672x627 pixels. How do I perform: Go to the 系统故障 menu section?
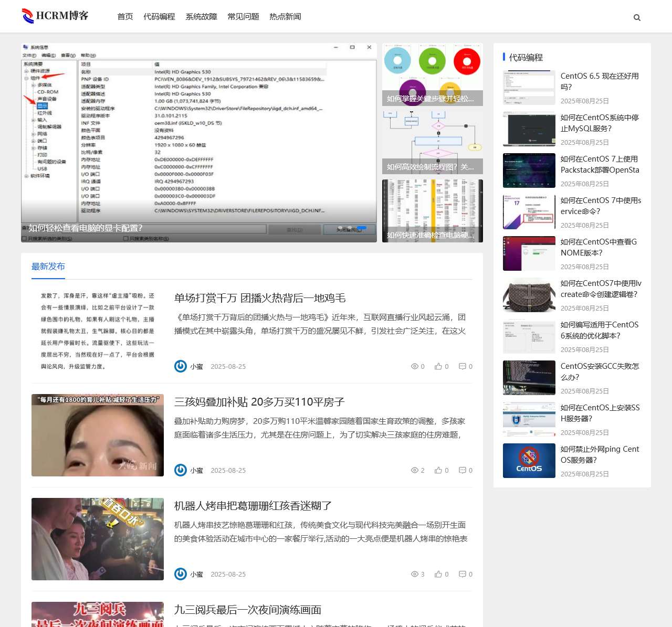(x=201, y=17)
